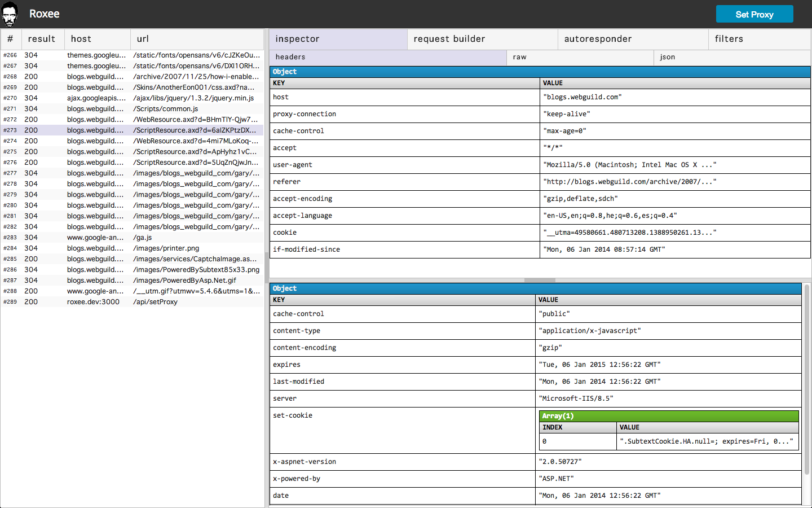The width and height of the screenshot is (812, 508).
Task: Click the Roxee logo avatar icon
Action: pos(10,14)
